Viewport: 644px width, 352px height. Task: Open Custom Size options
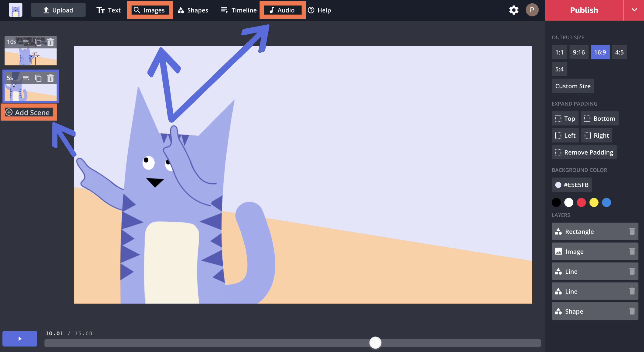[573, 86]
